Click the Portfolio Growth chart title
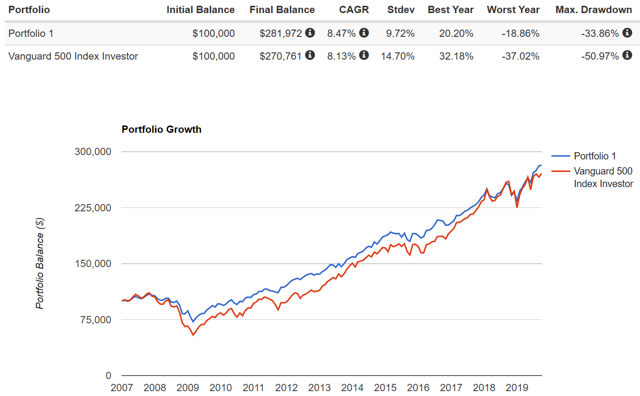640x396 pixels. coord(162,129)
